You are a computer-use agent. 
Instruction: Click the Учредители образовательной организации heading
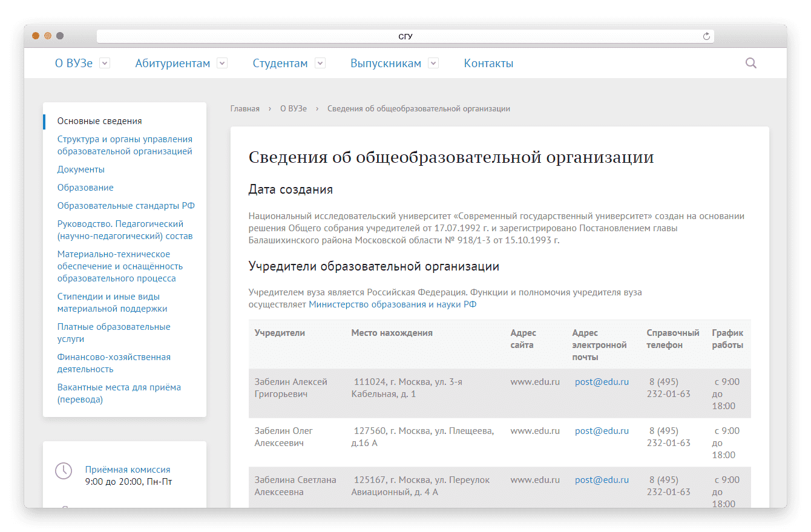click(x=374, y=266)
